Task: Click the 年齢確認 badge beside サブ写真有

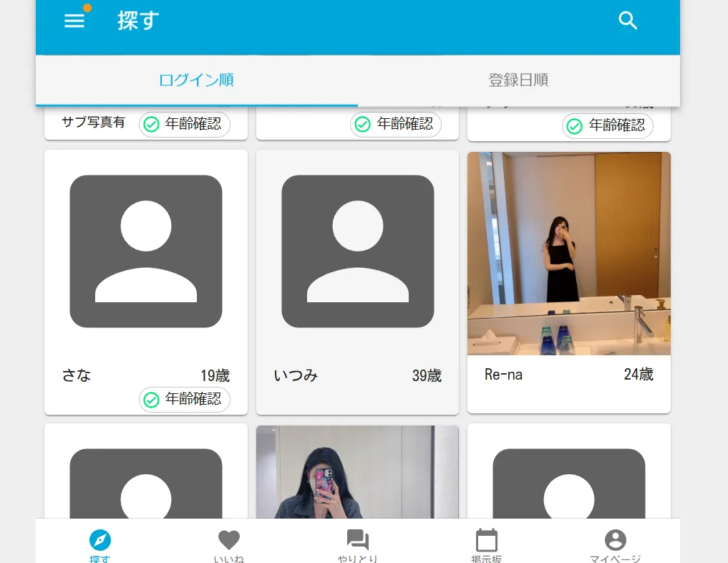Action: (184, 124)
